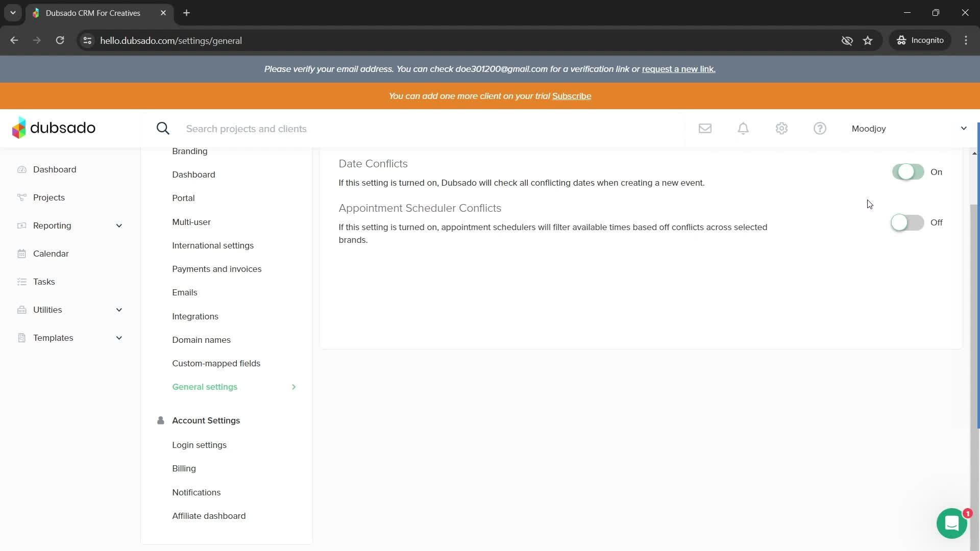Screen dimensions: 980x551
Task: Open Multi-user settings
Action: coord(191,222)
